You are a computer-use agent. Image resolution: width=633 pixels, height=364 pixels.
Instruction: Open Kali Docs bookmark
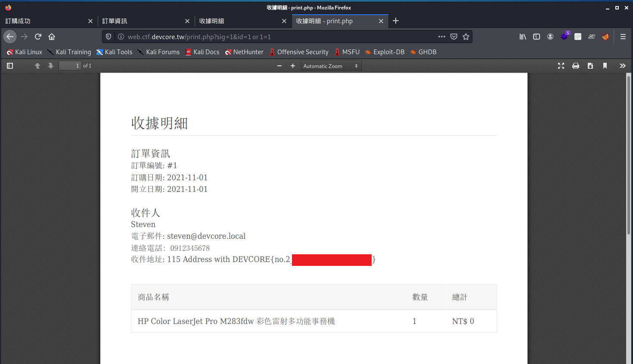click(202, 52)
